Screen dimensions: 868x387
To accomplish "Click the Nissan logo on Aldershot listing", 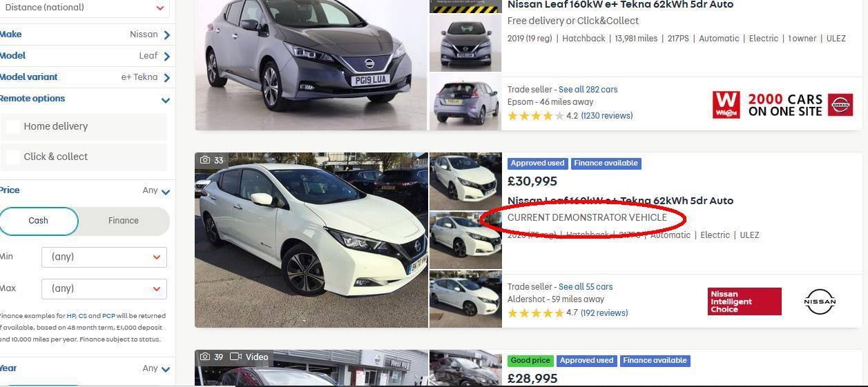I will 820,301.
